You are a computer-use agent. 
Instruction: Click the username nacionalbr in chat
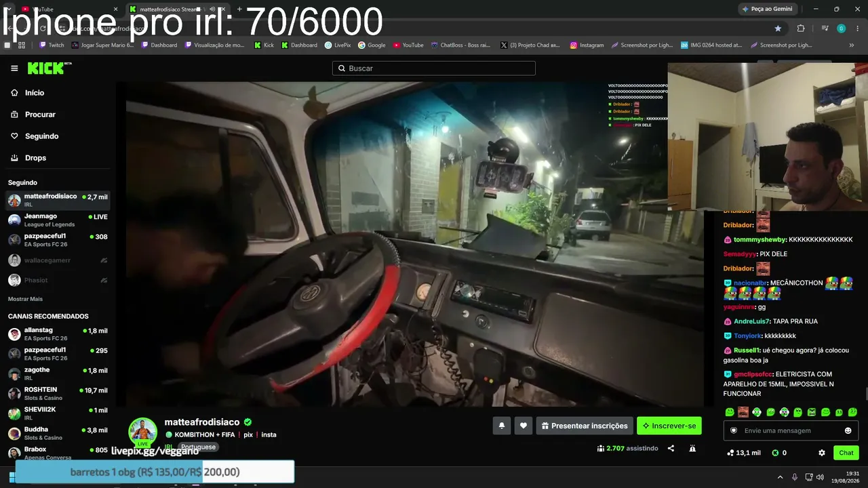pos(750,283)
